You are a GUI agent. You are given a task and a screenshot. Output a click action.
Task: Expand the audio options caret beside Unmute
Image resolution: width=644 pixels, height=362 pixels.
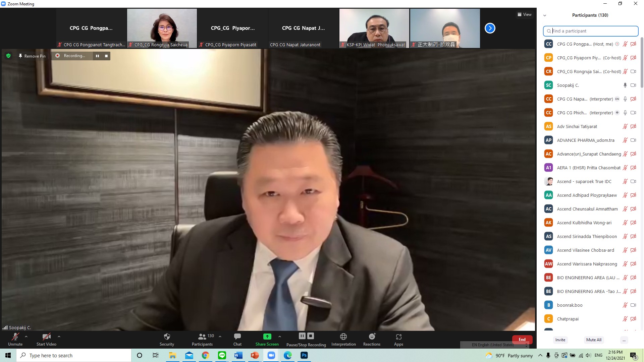click(26, 337)
